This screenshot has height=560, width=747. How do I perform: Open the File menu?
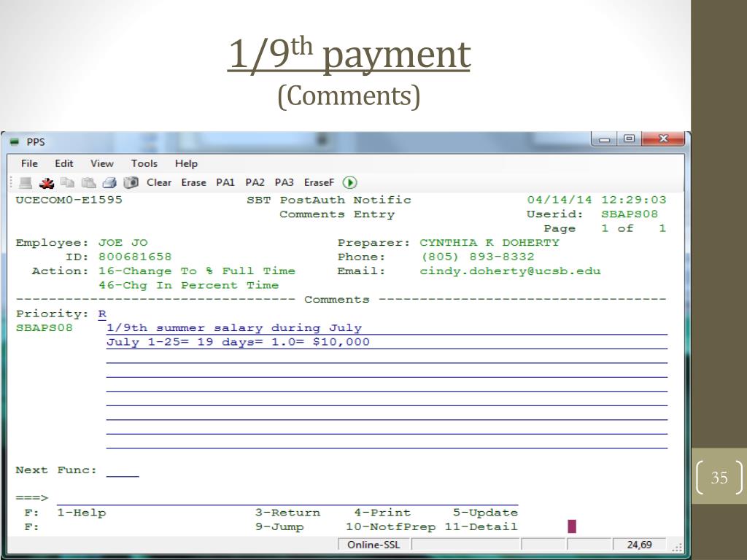coord(29,163)
